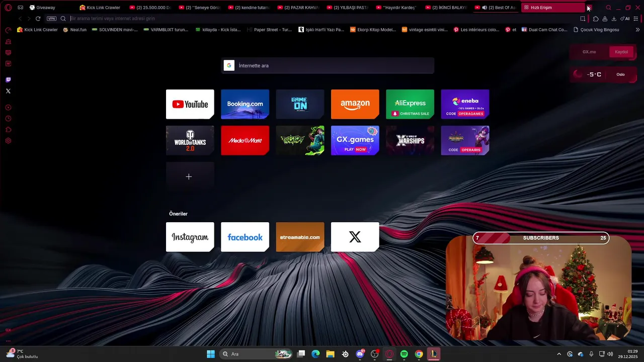Open the Oslo weather widget
This screenshot has width=644, height=362.
click(603, 74)
